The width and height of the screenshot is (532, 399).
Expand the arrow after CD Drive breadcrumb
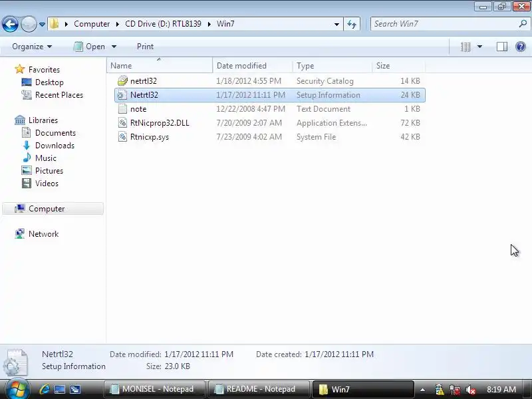click(209, 24)
